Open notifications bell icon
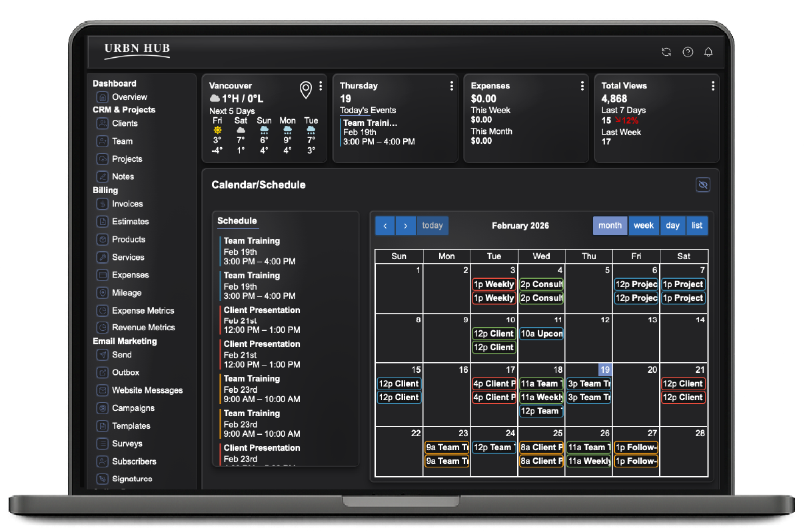 [708, 52]
